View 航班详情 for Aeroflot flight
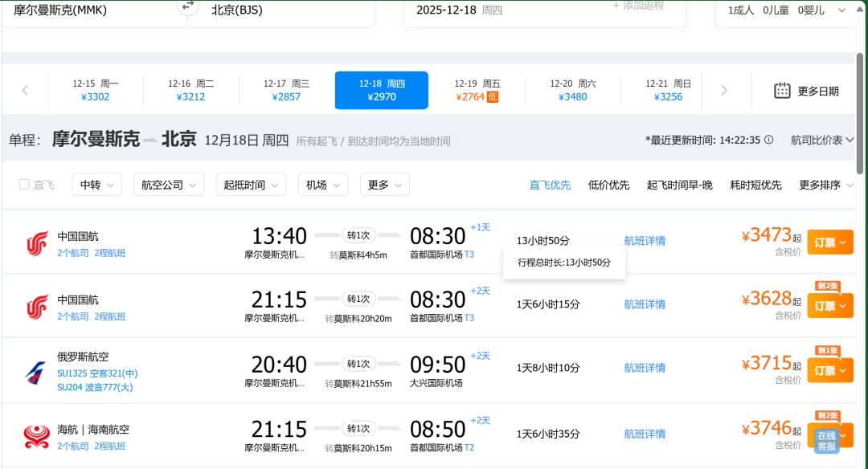Screen dimensions: 868x469 coord(645,368)
